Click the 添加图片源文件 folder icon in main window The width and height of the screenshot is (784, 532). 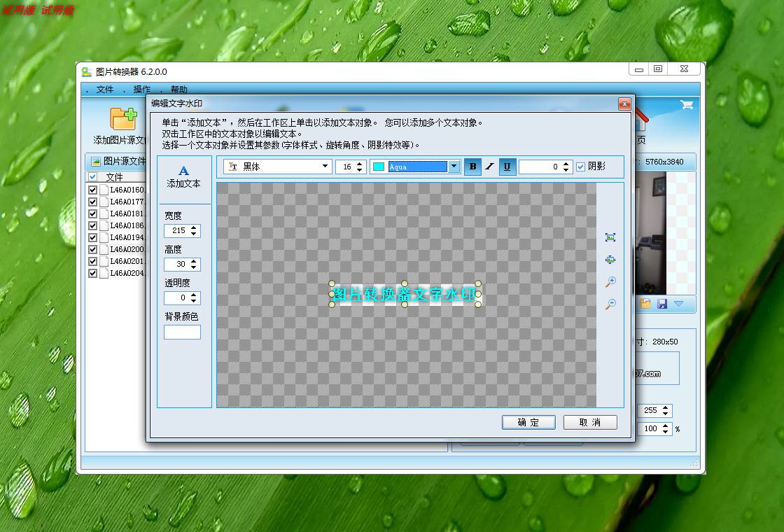tap(123, 118)
